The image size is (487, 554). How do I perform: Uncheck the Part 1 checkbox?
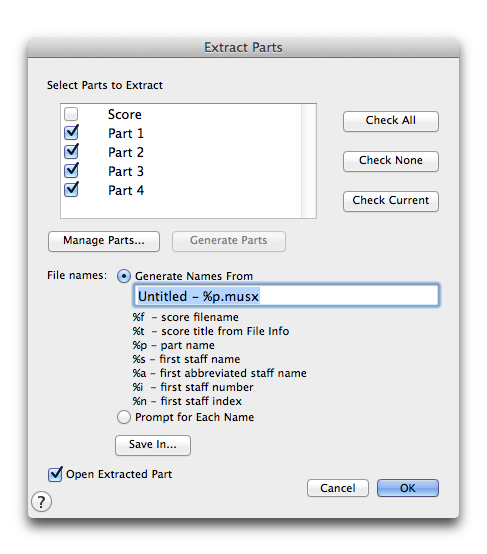(x=71, y=133)
